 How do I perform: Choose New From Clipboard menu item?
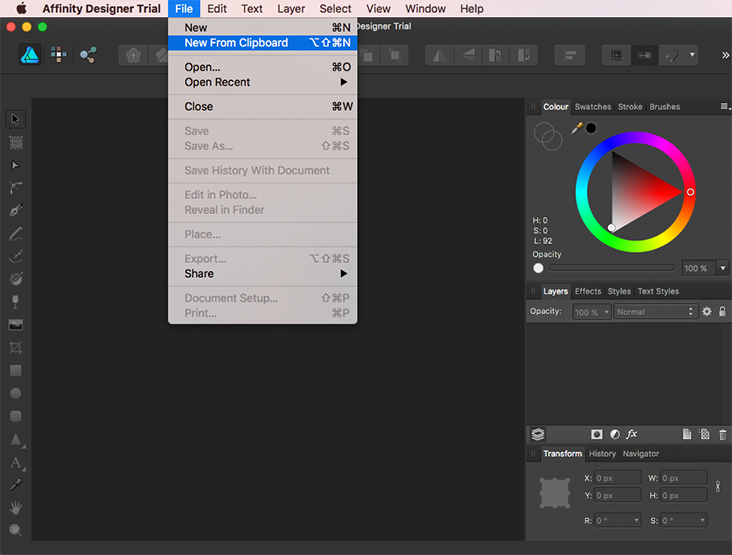point(262,43)
